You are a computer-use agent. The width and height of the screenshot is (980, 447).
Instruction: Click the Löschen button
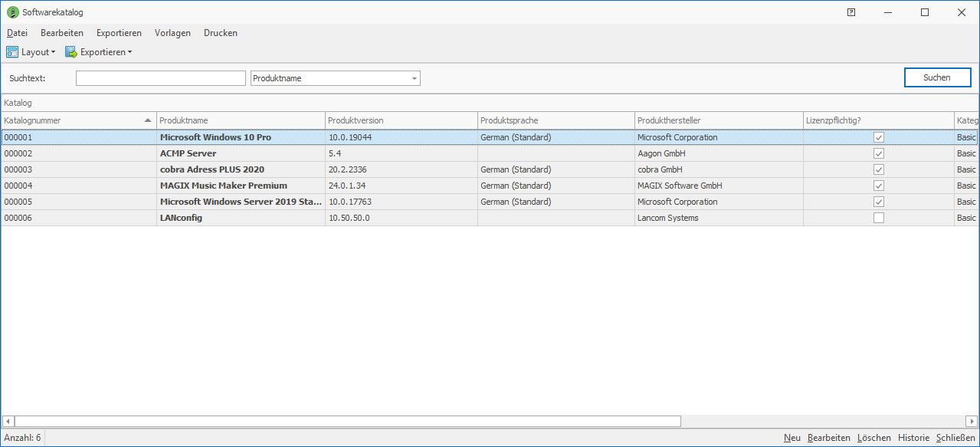tap(873, 438)
